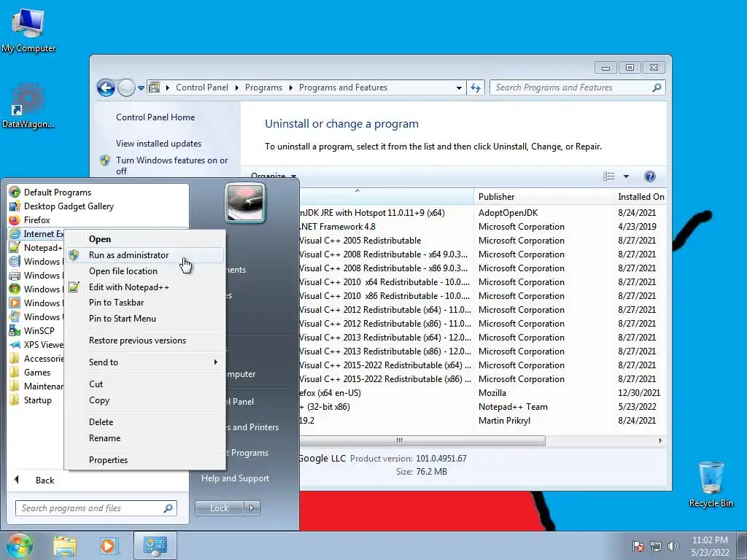This screenshot has height=560, width=747.
Task: Click the Start menu search magnifier icon
Action: (x=168, y=508)
